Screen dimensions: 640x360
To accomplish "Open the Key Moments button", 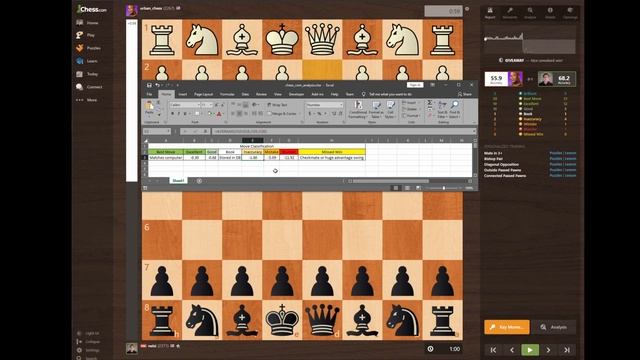I will (x=507, y=327).
